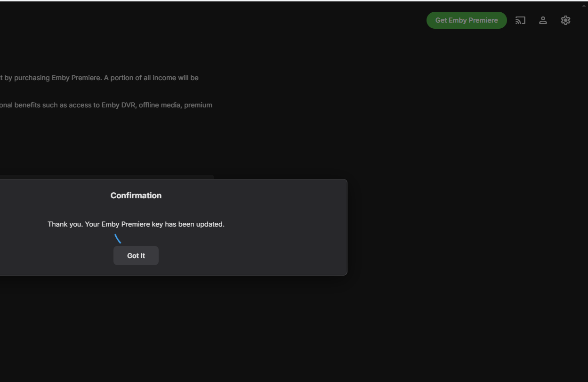Focus the key input field behind dialog
588x382 pixels.
coord(107,177)
